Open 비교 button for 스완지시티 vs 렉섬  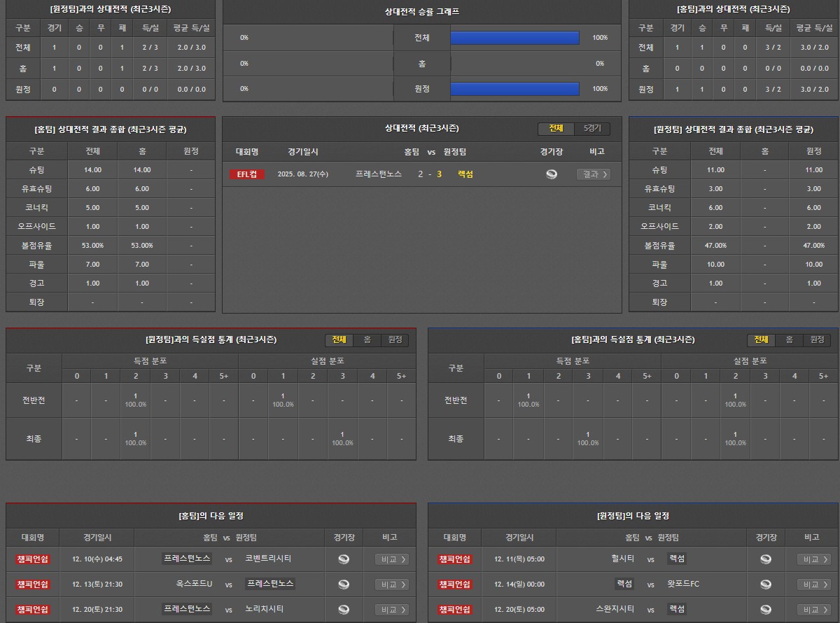[814, 609]
